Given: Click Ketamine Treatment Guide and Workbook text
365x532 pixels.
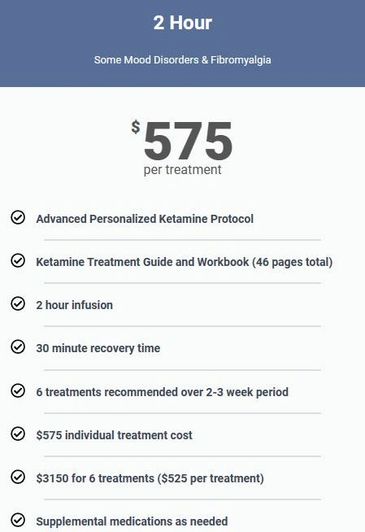Looking at the screenshot, I should pyautogui.click(x=185, y=262).
